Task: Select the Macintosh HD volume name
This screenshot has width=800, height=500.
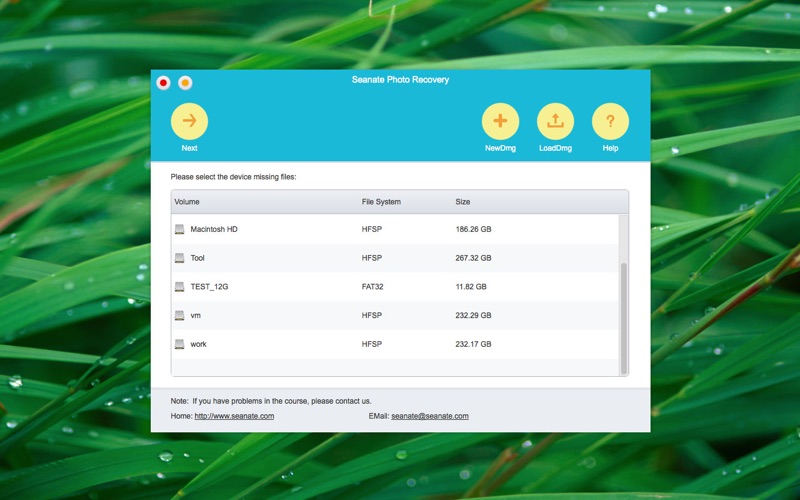Action: point(214,229)
